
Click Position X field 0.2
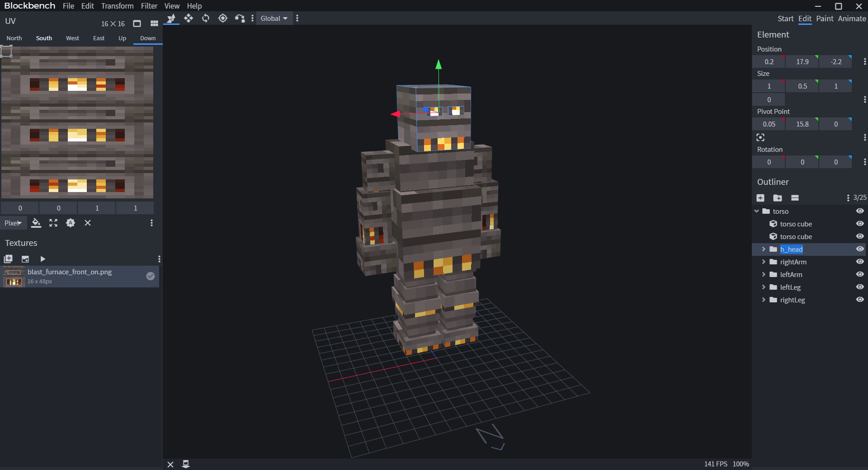pos(769,61)
